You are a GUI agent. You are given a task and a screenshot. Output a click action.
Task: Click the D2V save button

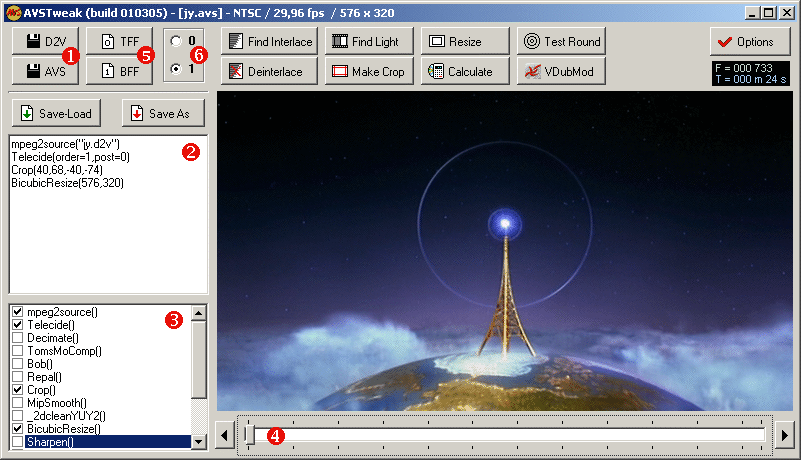point(45,41)
